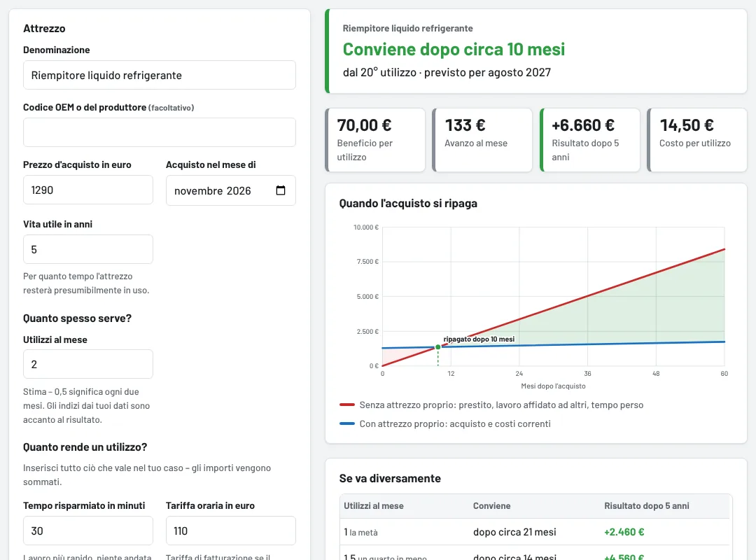Select the 14,50 € Costo per utilizzo card
This screenshot has width=756, height=560.
[697, 140]
